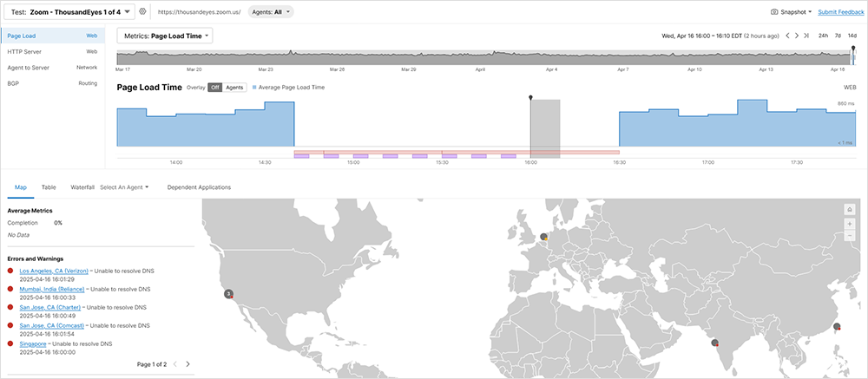Go to next time interval arrow
Viewport: 868px width, 379px height.
pyautogui.click(x=797, y=36)
